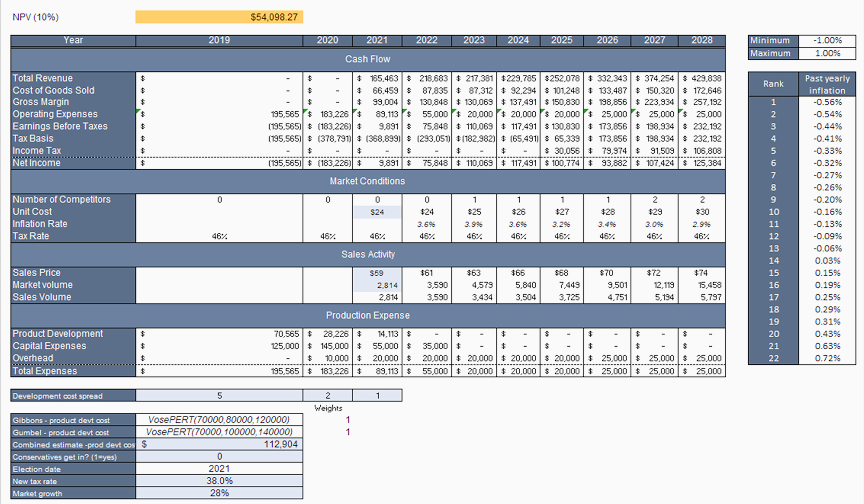Click the NPV (10%) result cell
The height and width of the screenshot is (504, 864).
(219, 17)
